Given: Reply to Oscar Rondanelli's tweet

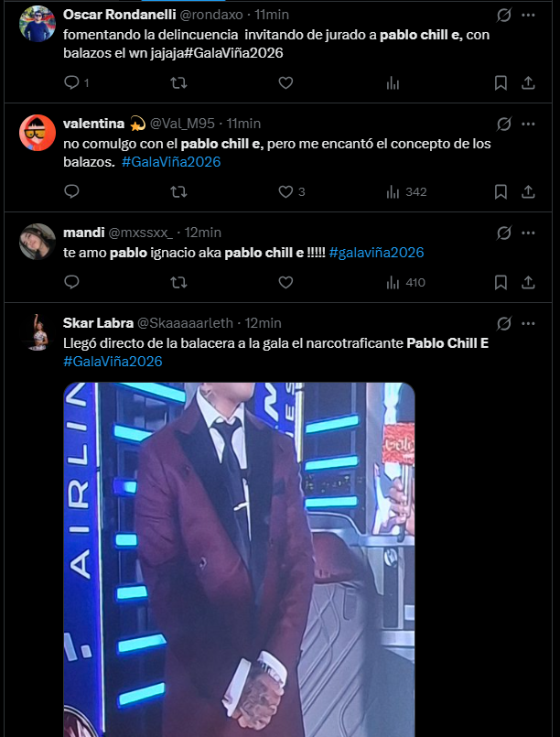Looking at the screenshot, I should click(x=72, y=83).
